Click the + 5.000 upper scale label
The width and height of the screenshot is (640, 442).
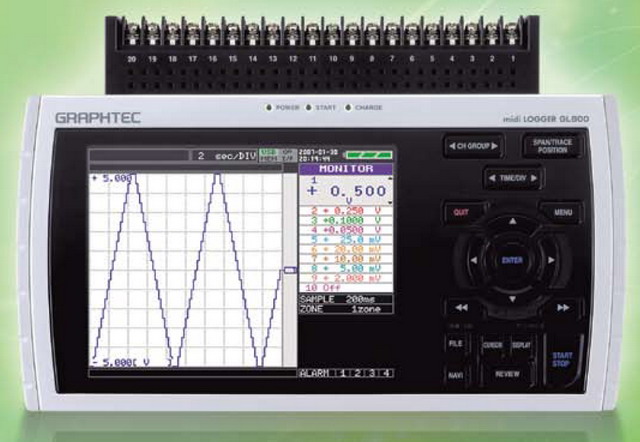(111, 178)
